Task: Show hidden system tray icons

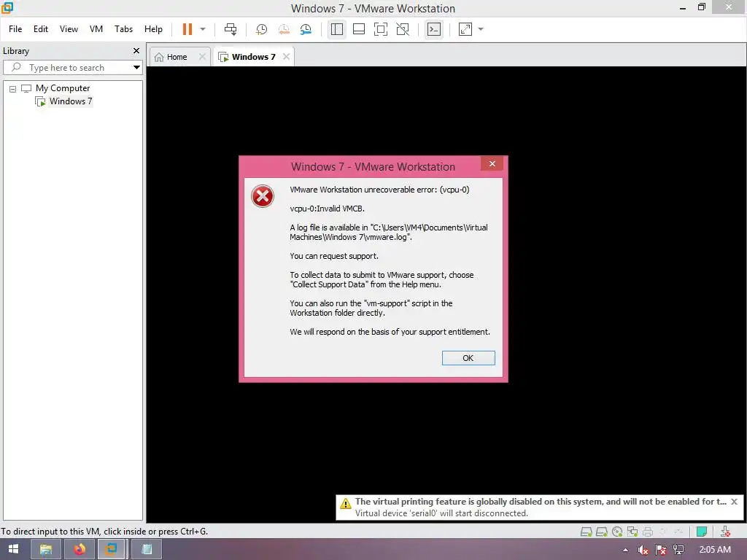Action: click(625, 550)
